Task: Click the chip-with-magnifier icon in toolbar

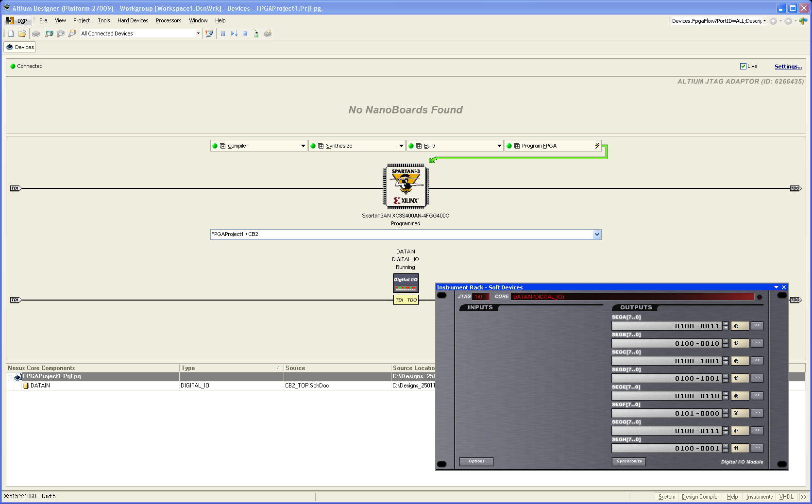Action: point(61,34)
